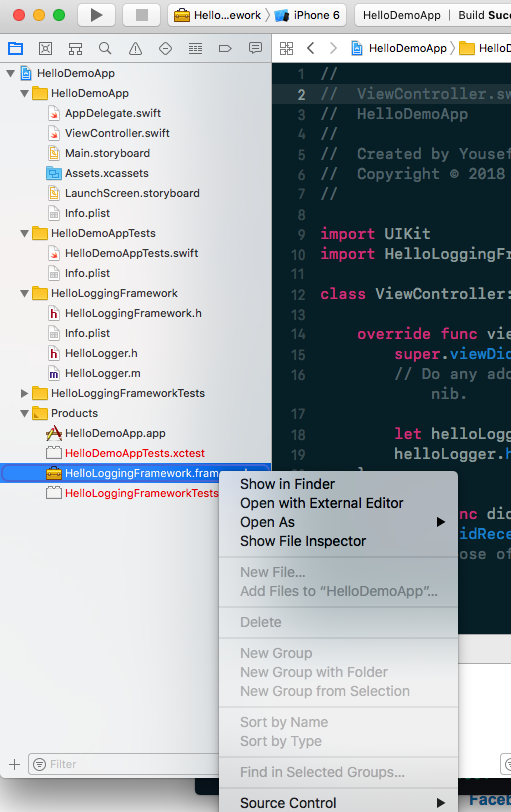Go back in editor history
Viewport: 511px width, 812px height.
tap(311, 49)
